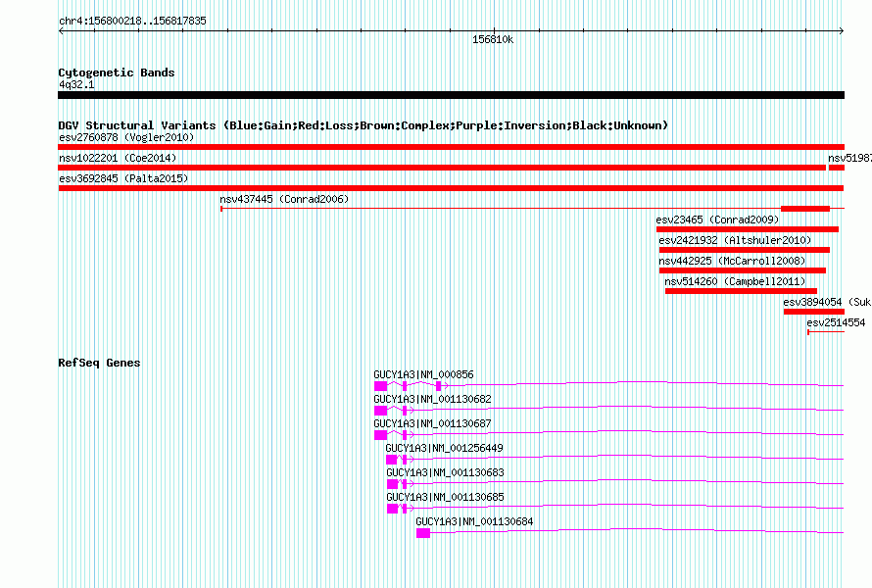Click the GUCY1A3|NM_001256449 exon block
The height and width of the screenshot is (588, 872).
392,460
